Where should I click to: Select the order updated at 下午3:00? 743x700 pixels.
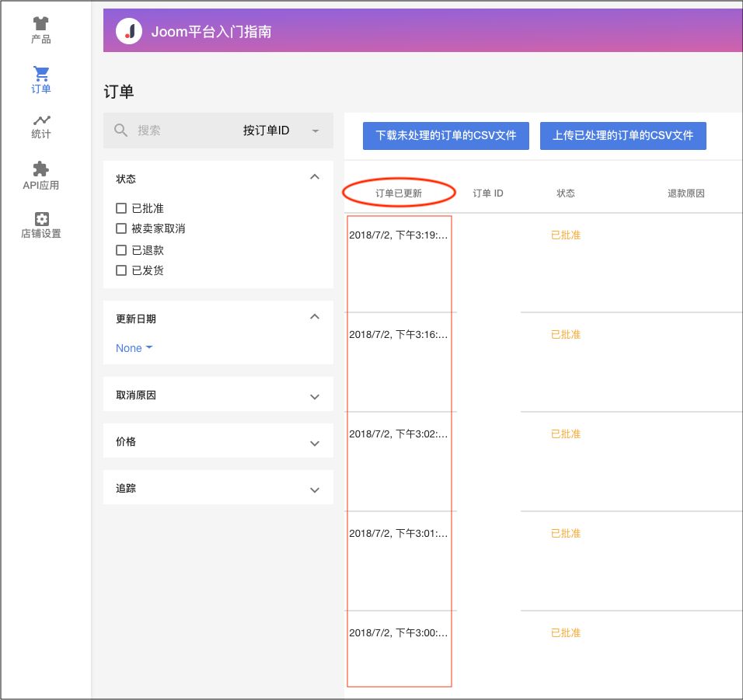399,632
